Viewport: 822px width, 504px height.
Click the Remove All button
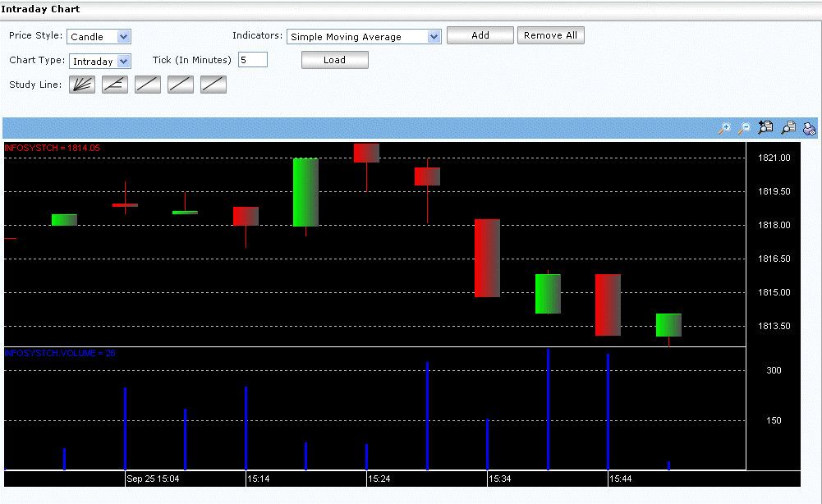coord(550,34)
